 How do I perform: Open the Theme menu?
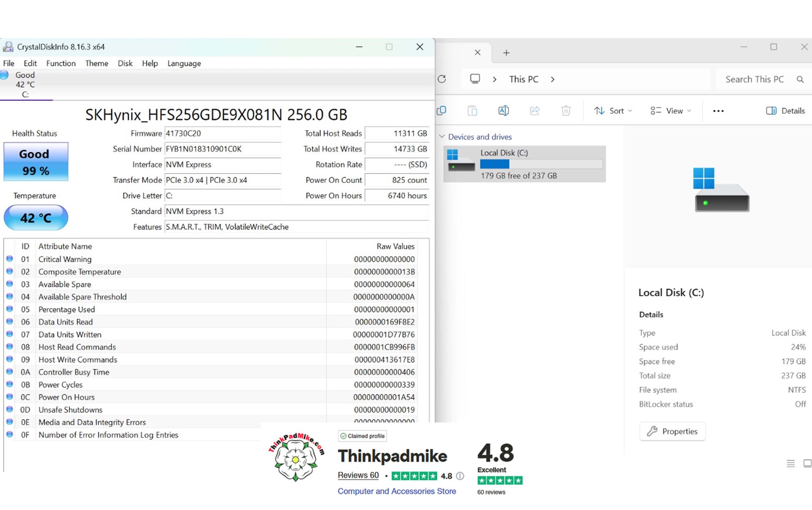97,63
